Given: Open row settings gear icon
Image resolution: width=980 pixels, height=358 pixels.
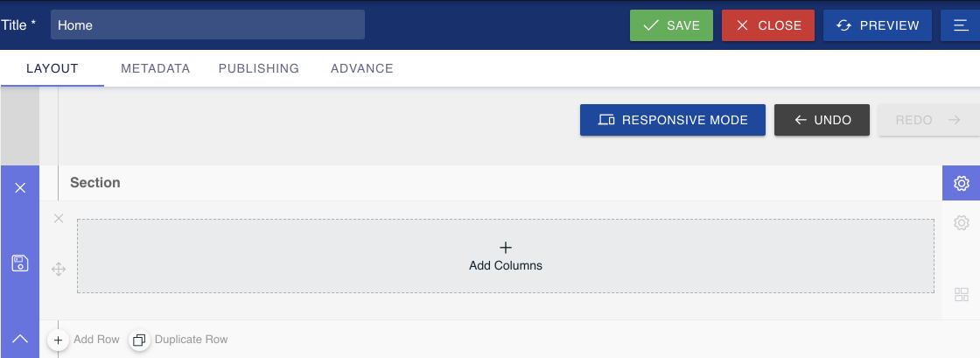Looking at the screenshot, I should pyautogui.click(x=962, y=222).
